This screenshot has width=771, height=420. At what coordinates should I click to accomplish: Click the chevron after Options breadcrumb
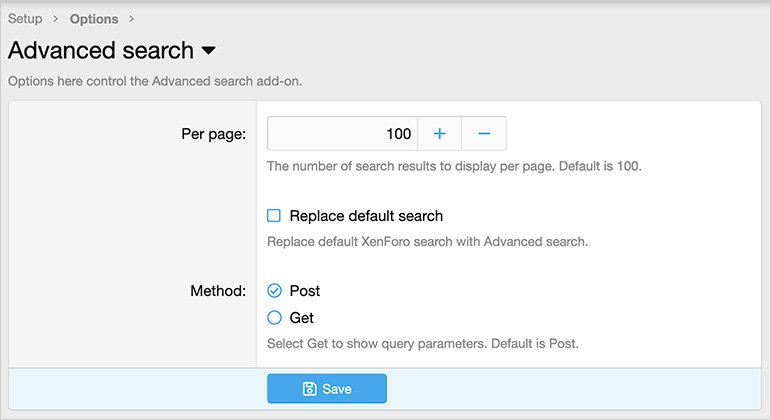(x=132, y=19)
